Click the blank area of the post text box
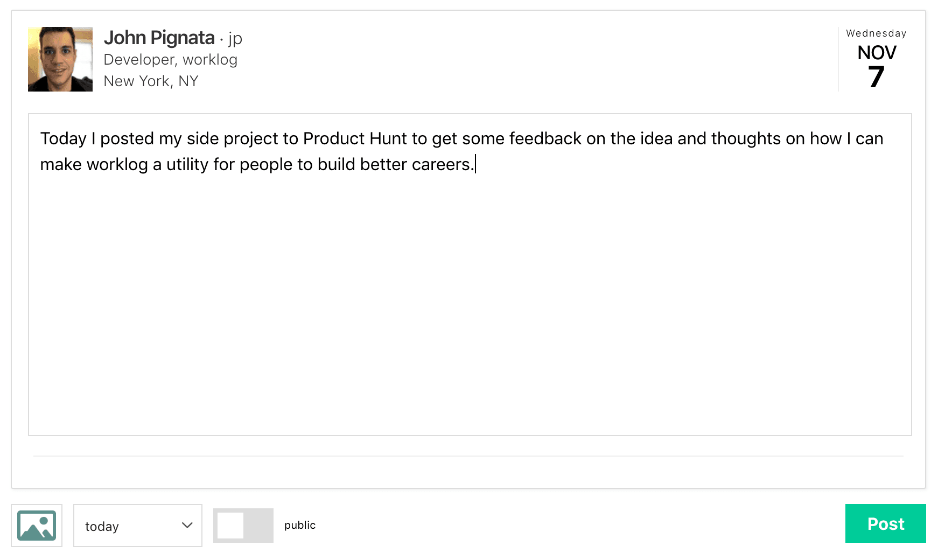This screenshot has width=938, height=560. coord(468,302)
